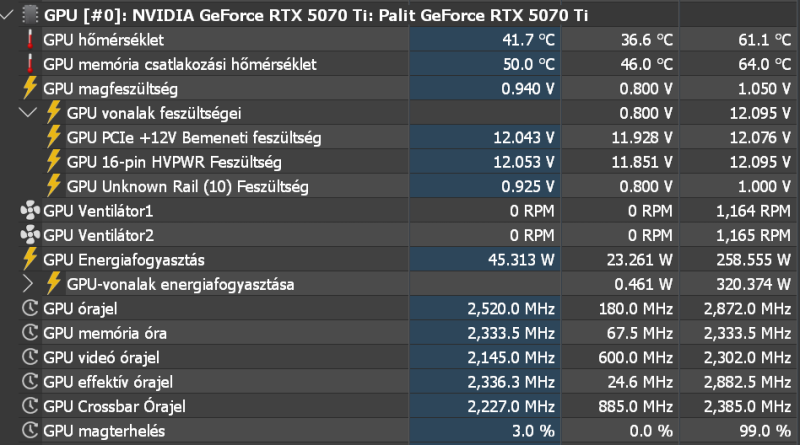Expand GPU-vonalak energiafogyasztása group
This screenshot has height=445, width=800.
tap(28, 284)
